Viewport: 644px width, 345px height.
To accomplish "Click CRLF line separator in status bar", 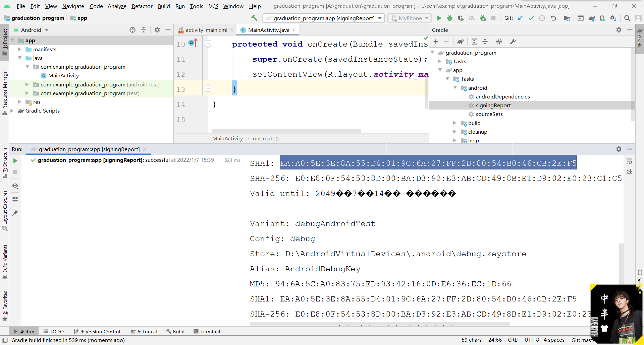I will point(514,340).
